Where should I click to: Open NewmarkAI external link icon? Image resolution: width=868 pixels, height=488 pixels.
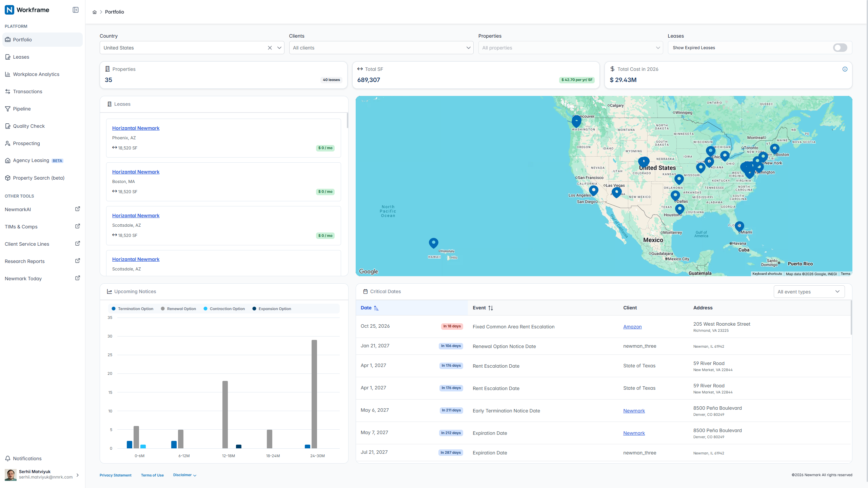77,209
